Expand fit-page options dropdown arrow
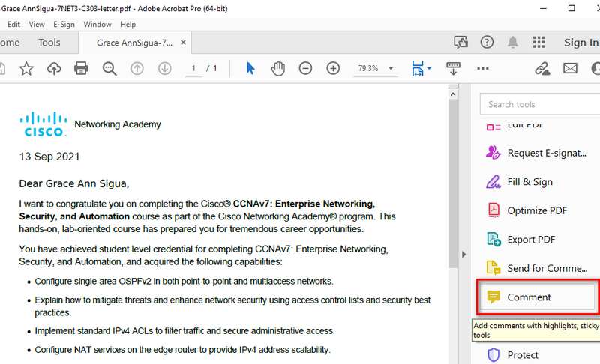The height and width of the screenshot is (364, 600). [x=429, y=68]
